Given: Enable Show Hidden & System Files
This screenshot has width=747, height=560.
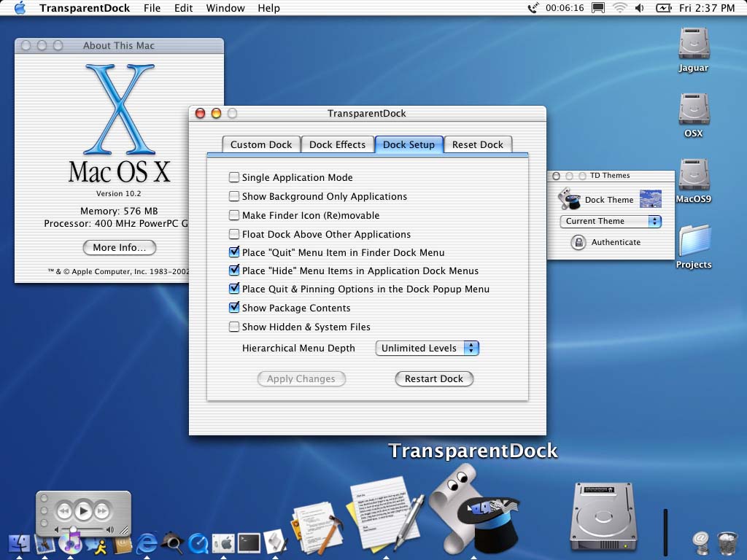Looking at the screenshot, I should tap(234, 327).
